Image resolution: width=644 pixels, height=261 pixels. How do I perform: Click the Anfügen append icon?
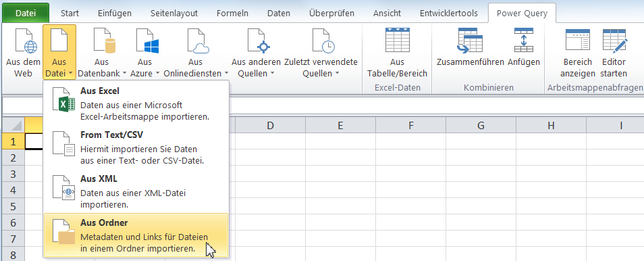point(524,40)
